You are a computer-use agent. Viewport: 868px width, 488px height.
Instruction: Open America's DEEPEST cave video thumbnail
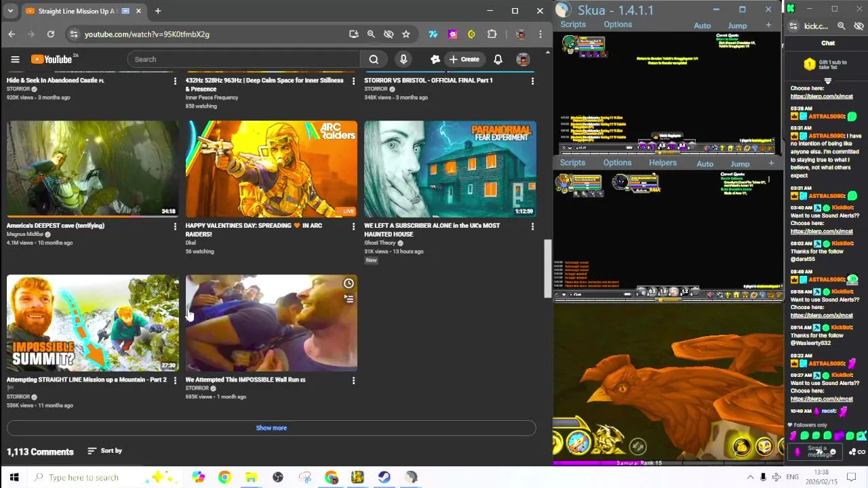(93, 169)
